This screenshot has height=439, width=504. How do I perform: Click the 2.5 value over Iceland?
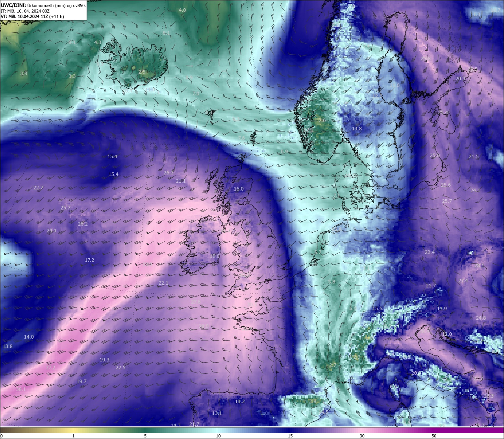point(142,72)
